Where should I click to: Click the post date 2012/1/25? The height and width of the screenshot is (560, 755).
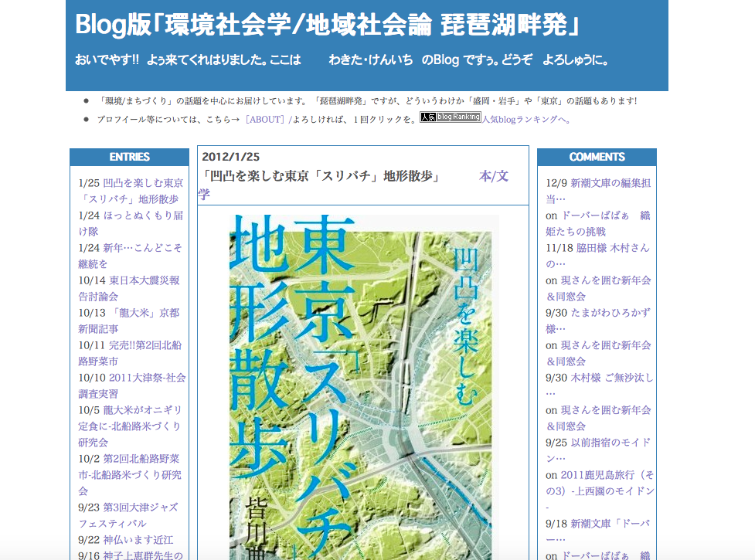tap(230, 157)
